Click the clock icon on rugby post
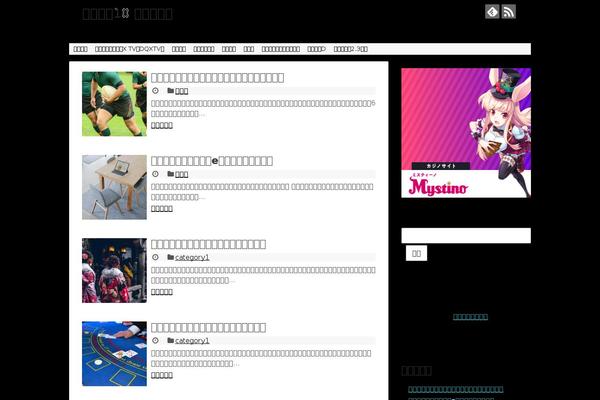600x400 pixels. (x=155, y=91)
